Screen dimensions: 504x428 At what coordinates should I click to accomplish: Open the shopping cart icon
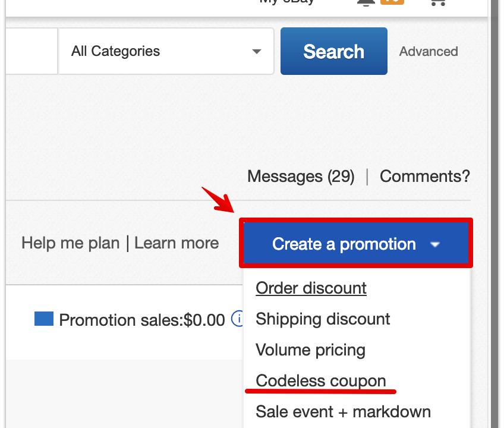(438, 2)
